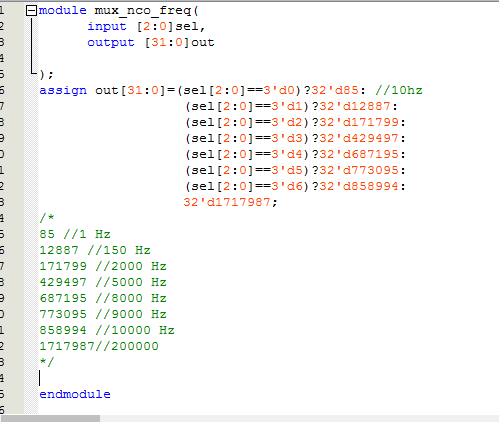Click the block comment closer */
Viewport: 499px width, 422px height.
click(x=47, y=362)
